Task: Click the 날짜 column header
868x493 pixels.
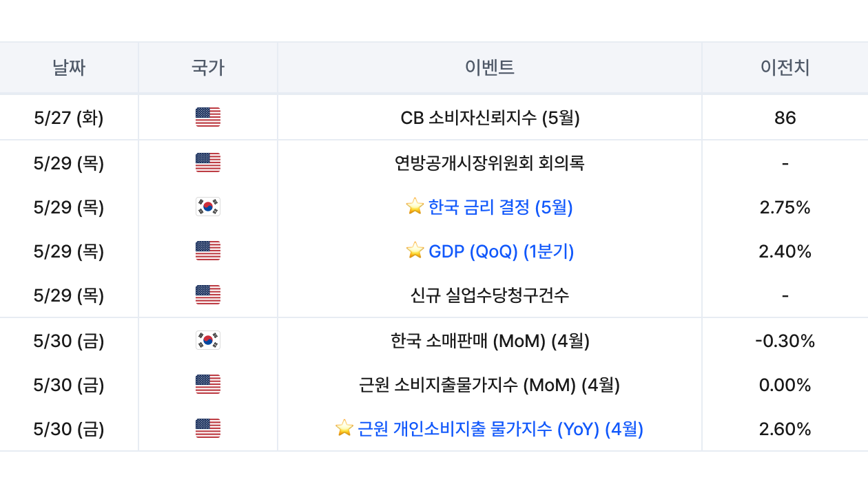Action: 69,67
